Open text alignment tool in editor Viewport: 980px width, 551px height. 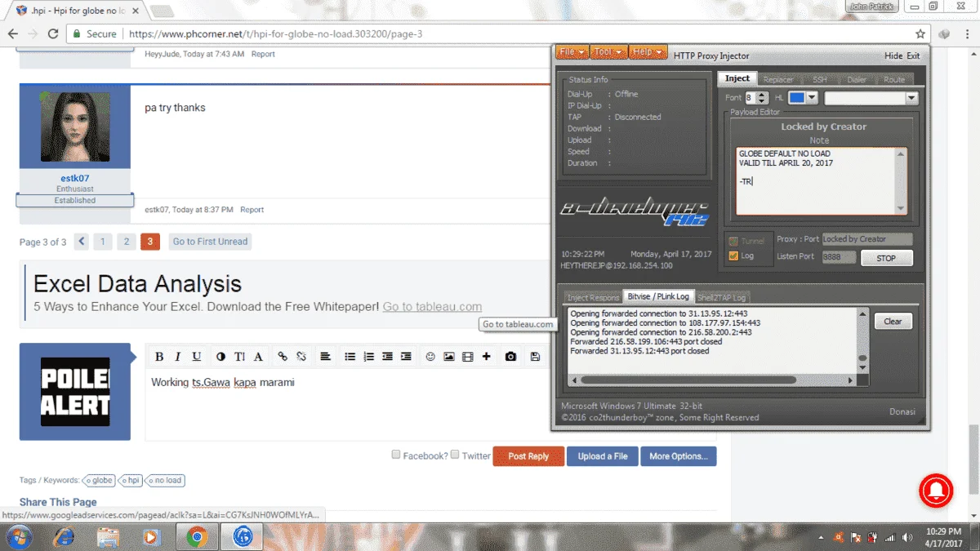pyautogui.click(x=325, y=357)
